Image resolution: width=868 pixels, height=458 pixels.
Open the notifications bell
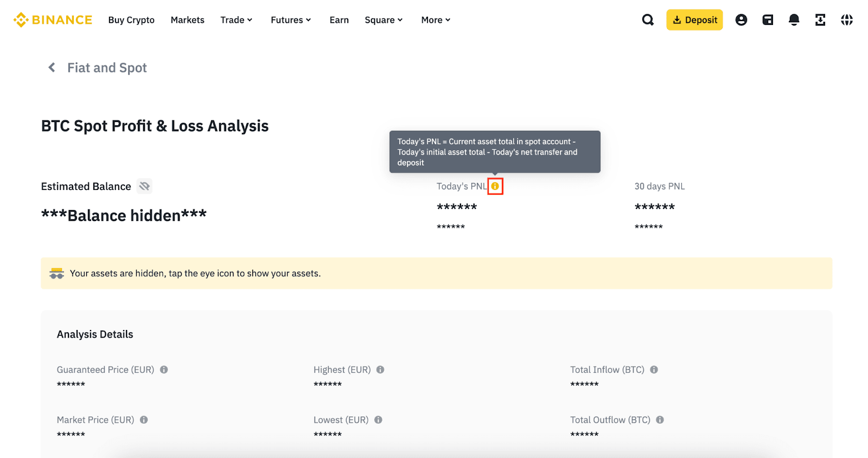794,20
